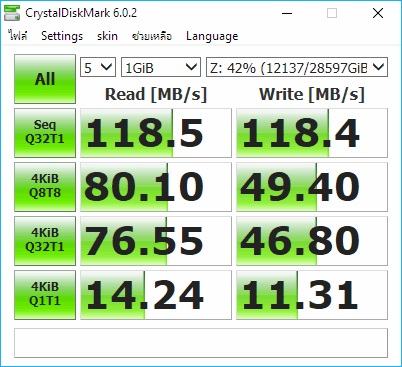The image size is (402, 367).
Task: Click the 4KiB Q1T1 read result 14.24
Action: 156,295
